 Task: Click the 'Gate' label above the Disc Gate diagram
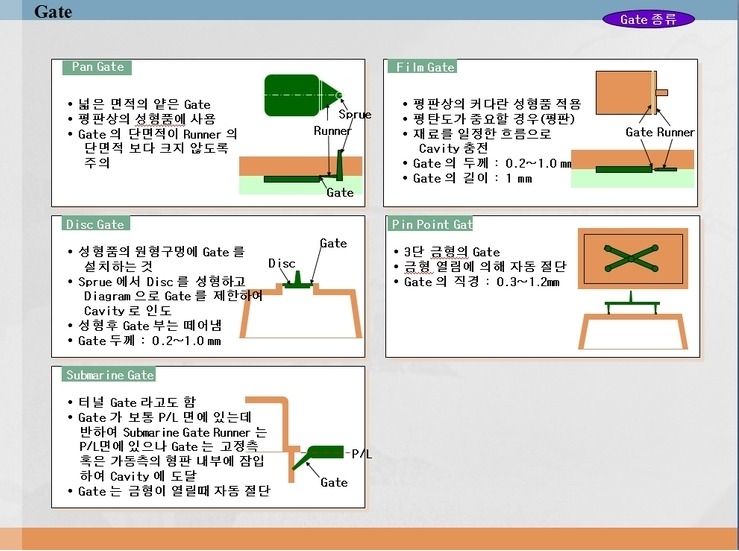coord(333,243)
